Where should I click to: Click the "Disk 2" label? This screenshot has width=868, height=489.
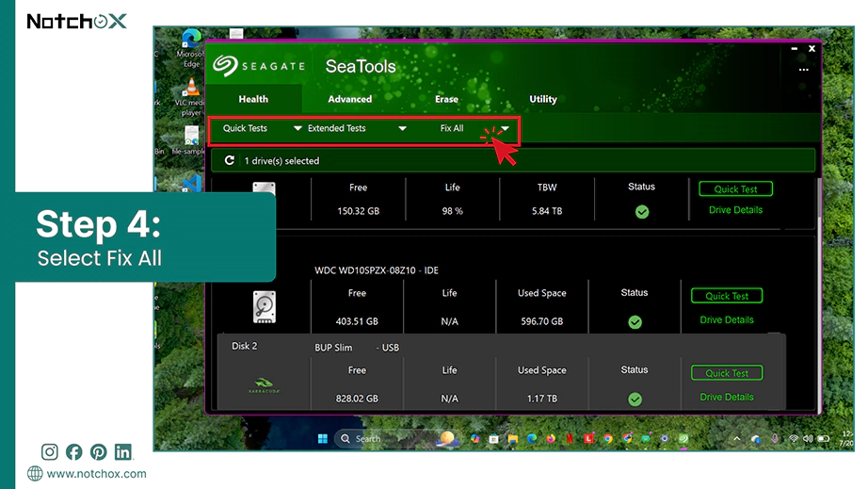coord(244,346)
